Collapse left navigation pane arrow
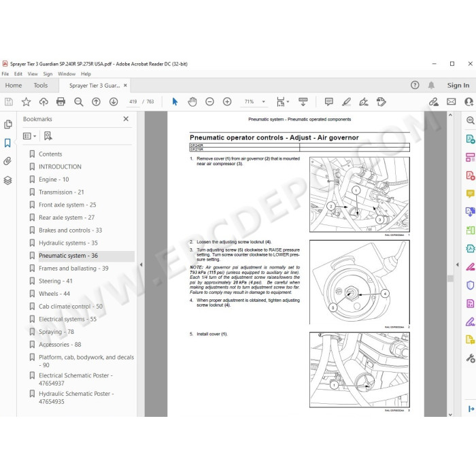Image resolution: width=476 pixels, height=476 pixels. pos(141,265)
